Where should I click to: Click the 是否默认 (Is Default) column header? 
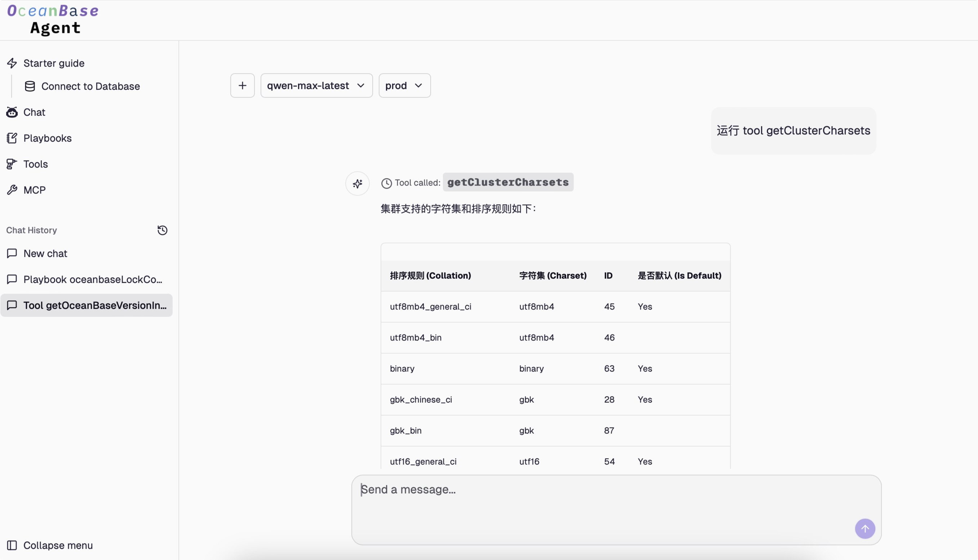point(679,275)
